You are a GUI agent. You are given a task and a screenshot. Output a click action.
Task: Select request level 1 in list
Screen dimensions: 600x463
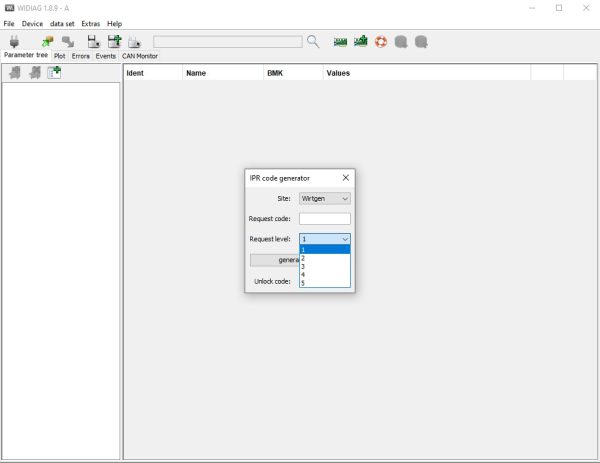pos(324,249)
